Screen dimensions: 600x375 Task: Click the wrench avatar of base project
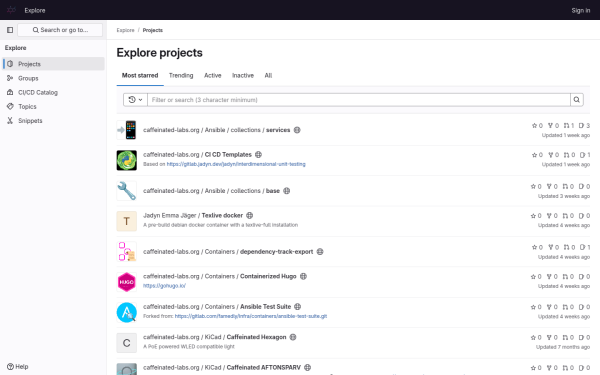127,191
